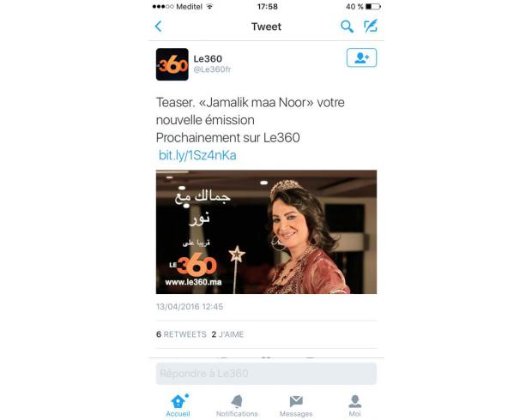Open the Le360 account name
This screenshot has width=532, height=420.
click(x=208, y=58)
